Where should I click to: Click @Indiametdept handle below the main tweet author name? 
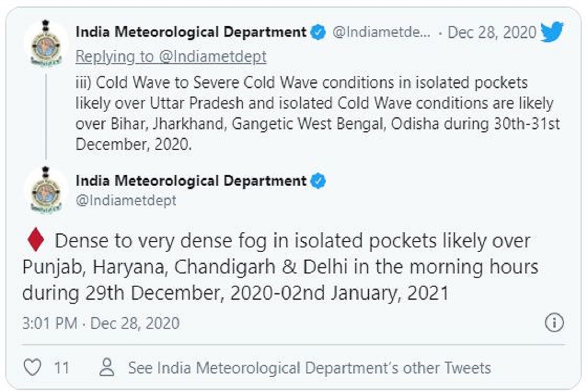[x=126, y=200]
